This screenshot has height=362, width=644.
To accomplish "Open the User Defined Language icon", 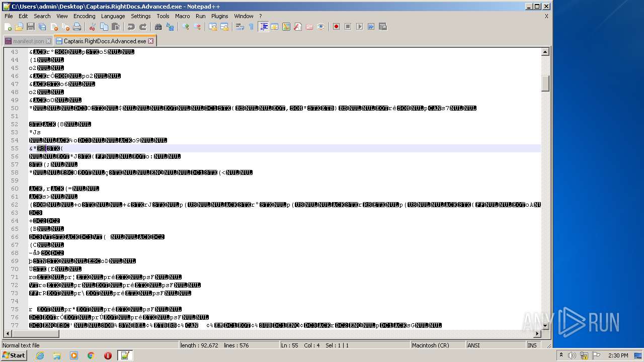I will pyautogui.click(x=275, y=27).
